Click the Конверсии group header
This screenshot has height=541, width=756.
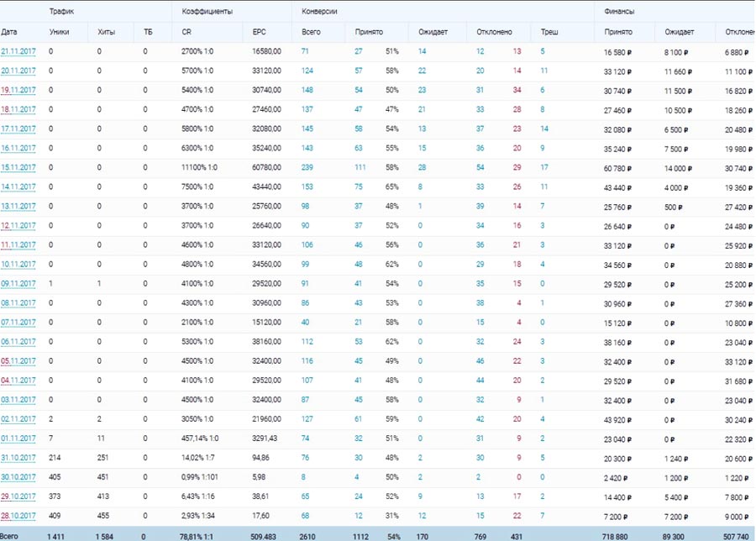click(x=319, y=11)
